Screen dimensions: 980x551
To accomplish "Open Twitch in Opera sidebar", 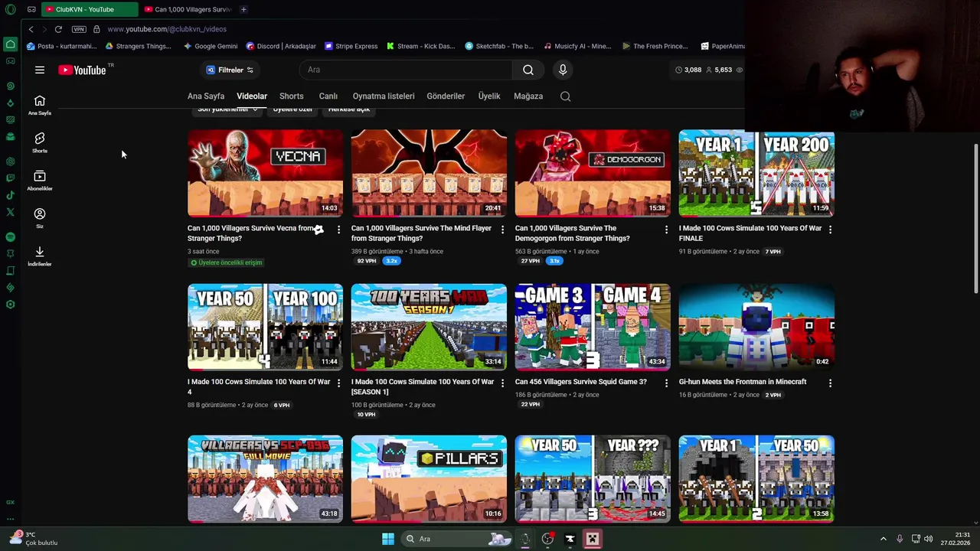I will click(10, 178).
